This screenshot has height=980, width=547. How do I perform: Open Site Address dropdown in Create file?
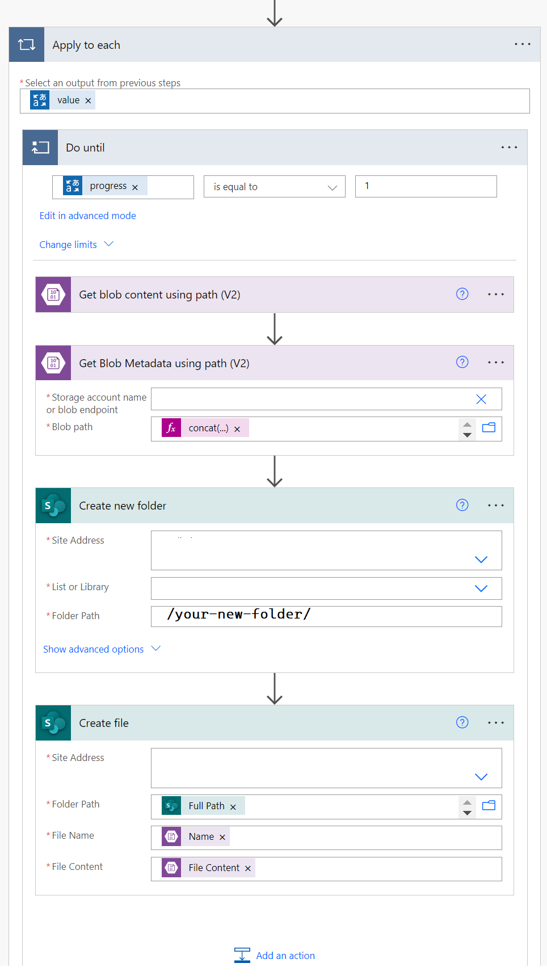[x=481, y=777]
